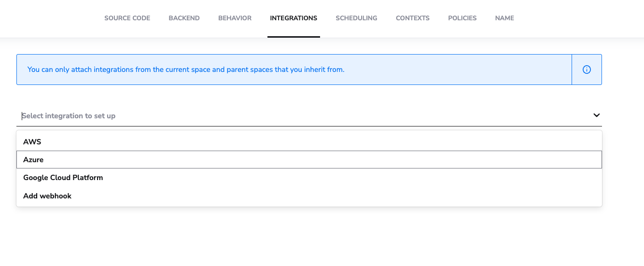The height and width of the screenshot is (266, 644).
Task: Click the AWS entry at top of list
Action: [x=32, y=142]
